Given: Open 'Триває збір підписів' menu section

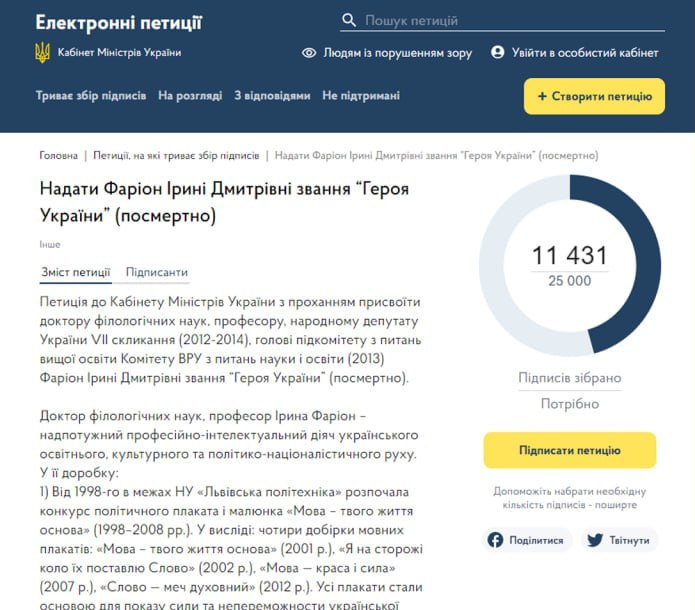Looking at the screenshot, I should tap(92, 96).
